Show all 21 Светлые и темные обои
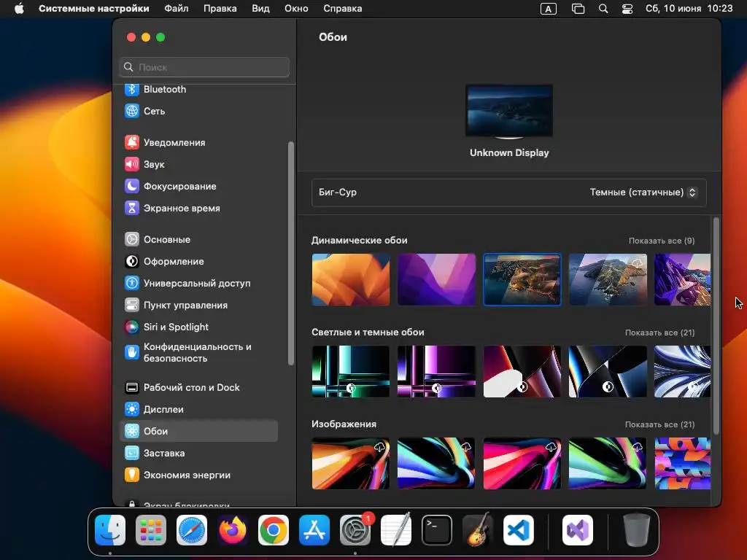 [659, 332]
